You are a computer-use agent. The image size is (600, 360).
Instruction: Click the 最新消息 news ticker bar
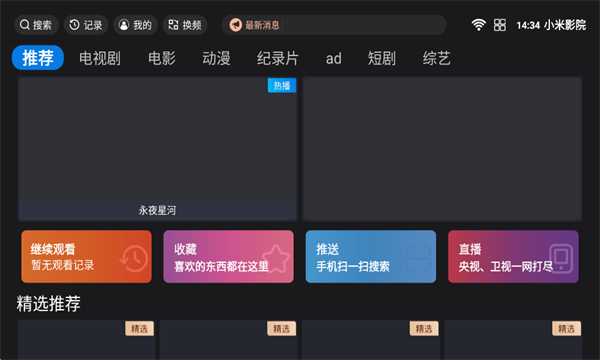pos(334,25)
